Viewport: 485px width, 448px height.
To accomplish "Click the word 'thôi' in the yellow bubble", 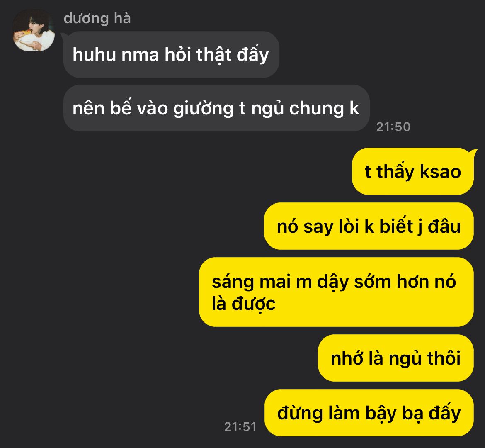I will point(444,358).
